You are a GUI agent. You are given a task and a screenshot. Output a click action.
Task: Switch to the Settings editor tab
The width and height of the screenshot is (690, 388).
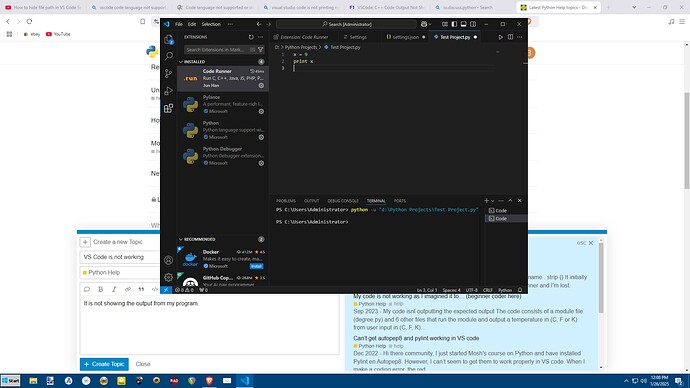pyautogui.click(x=358, y=37)
